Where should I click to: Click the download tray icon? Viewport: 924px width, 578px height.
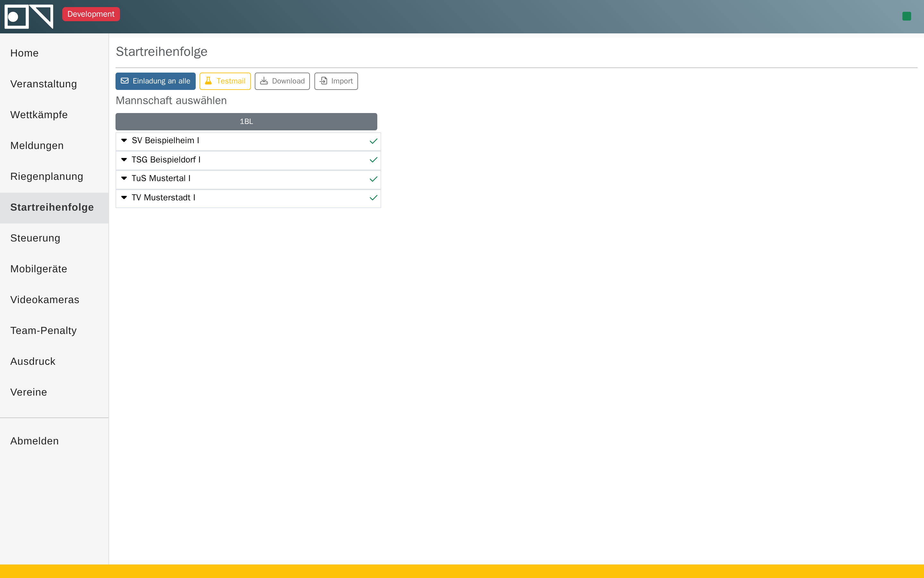264,81
